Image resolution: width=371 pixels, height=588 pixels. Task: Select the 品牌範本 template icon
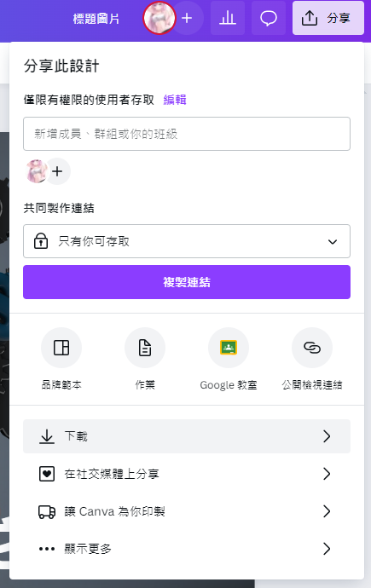[x=61, y=348]
